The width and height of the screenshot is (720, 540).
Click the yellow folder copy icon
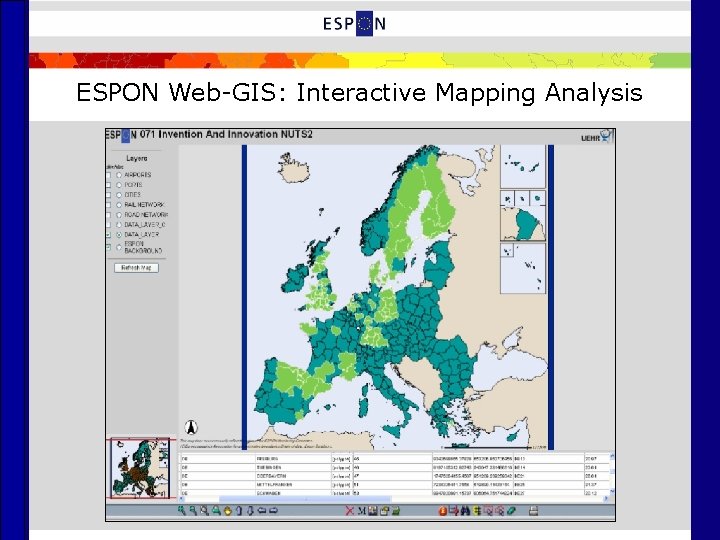(x=384, y=510)
